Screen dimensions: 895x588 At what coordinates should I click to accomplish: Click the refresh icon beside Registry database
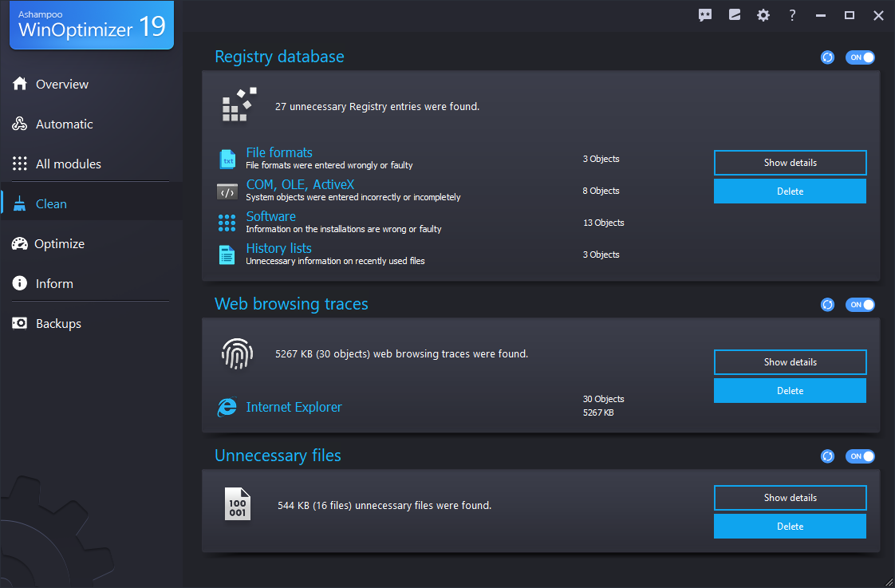click(x=827, y=57)
